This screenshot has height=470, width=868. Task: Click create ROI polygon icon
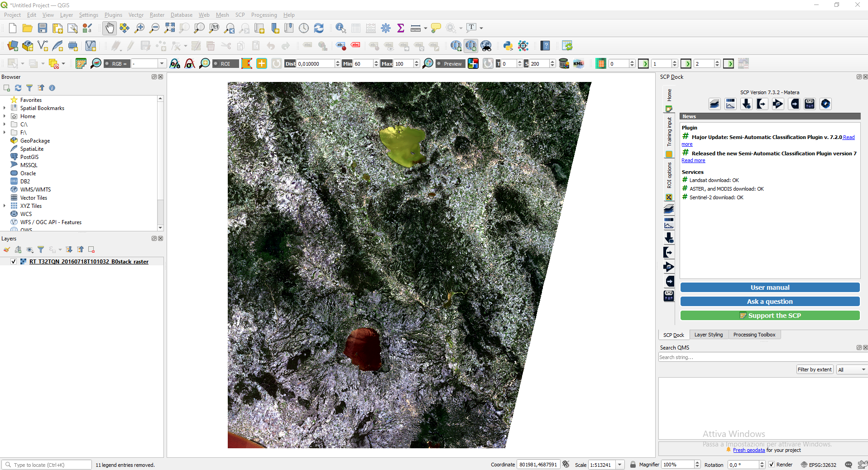247,63
